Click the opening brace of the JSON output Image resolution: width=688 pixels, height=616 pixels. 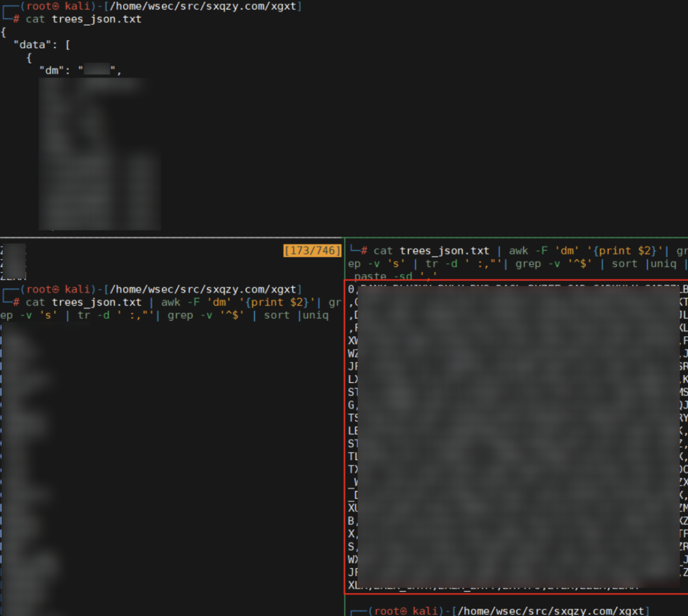pyautogui.click(x=4, y=32)
